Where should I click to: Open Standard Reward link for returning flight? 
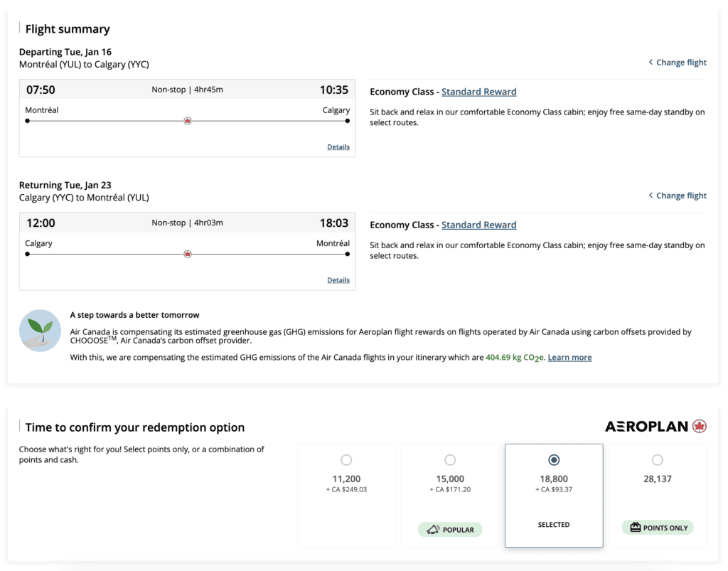coord(478,225)
